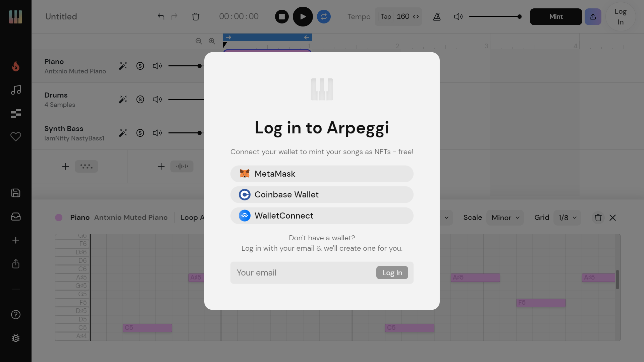Toggle the metronome

click(437, 16)
